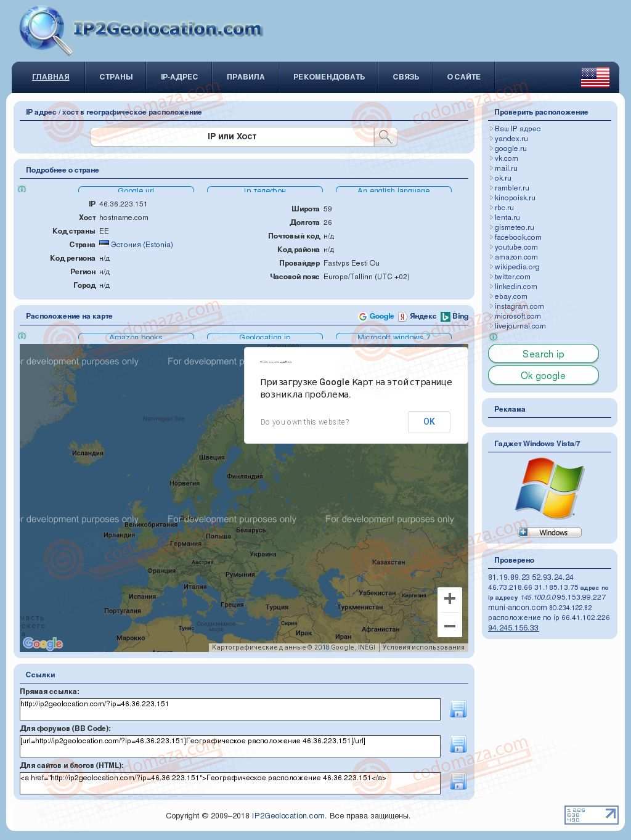
Task: Dismiss the Google Maps error with OK
Action: click(429, 422)
